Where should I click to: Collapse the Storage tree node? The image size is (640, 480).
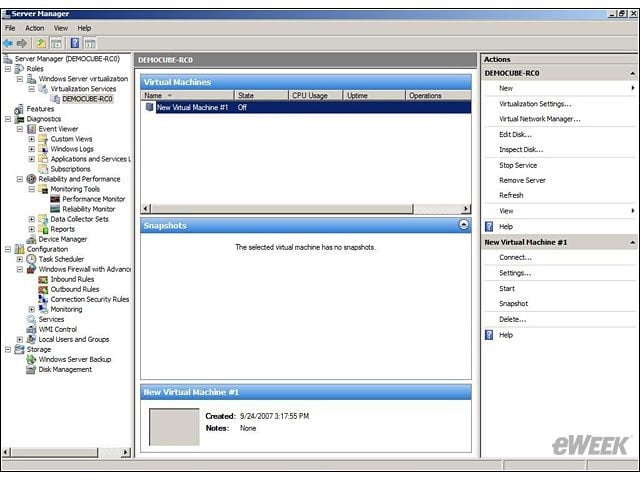[x=8, y=349]
